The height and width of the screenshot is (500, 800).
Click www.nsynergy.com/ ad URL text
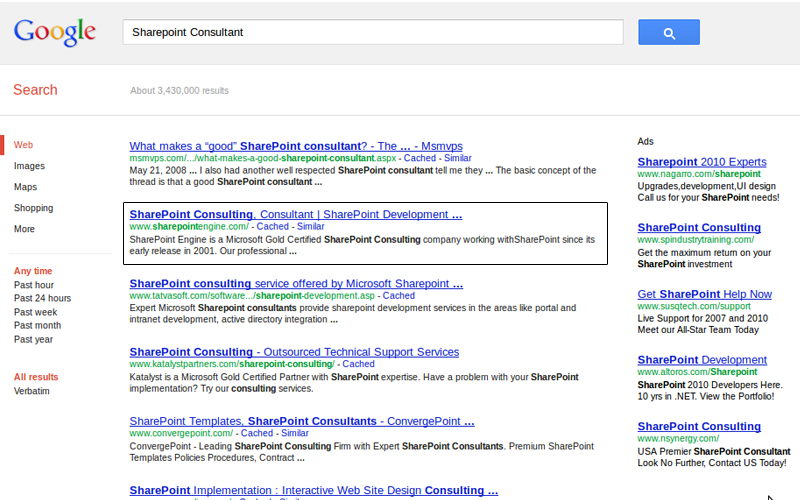pos(678,438)
